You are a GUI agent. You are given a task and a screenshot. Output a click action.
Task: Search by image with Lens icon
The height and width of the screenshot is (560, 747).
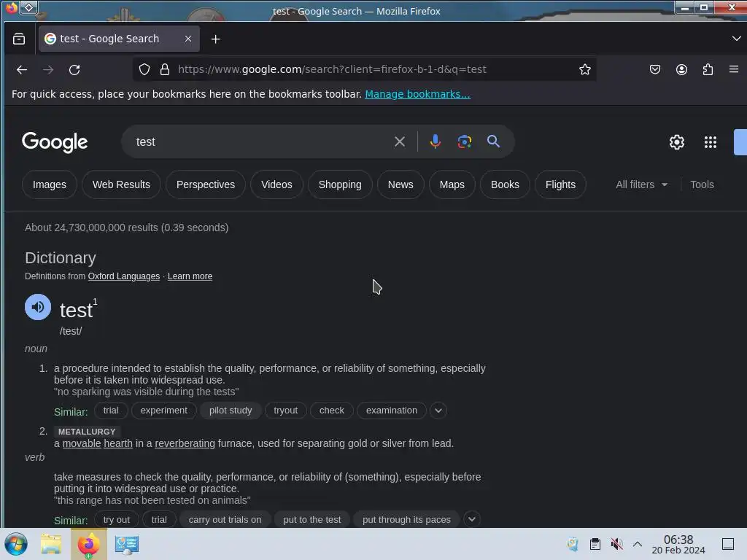(x=465, y=141)
